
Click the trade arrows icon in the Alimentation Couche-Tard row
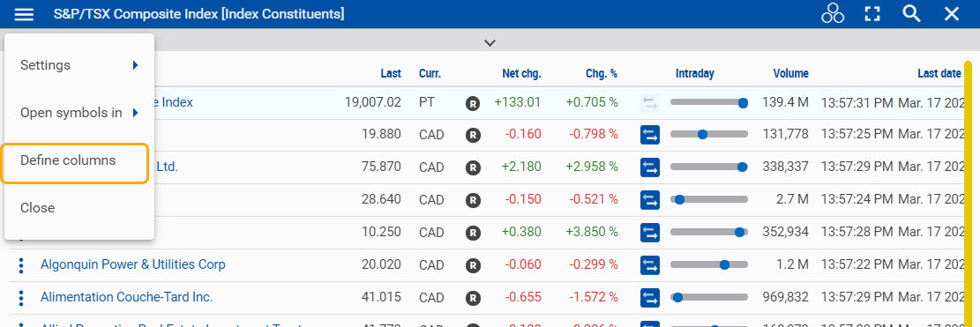(650, 298)
